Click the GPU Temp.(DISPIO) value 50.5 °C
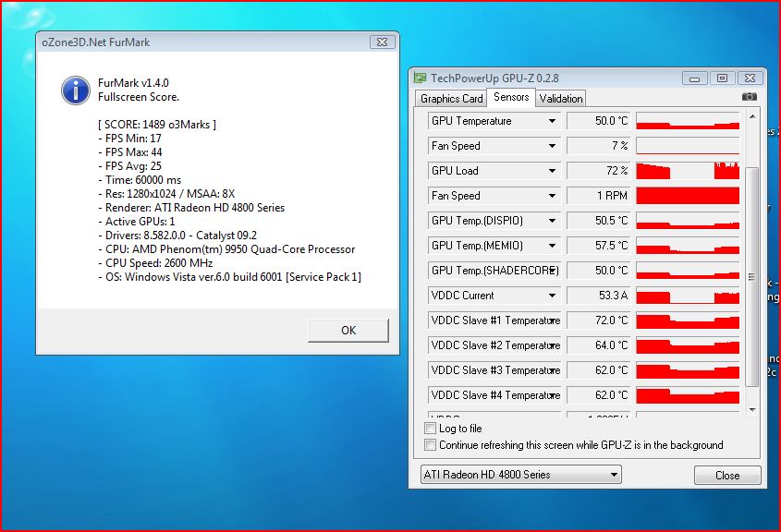 [599, 221]
